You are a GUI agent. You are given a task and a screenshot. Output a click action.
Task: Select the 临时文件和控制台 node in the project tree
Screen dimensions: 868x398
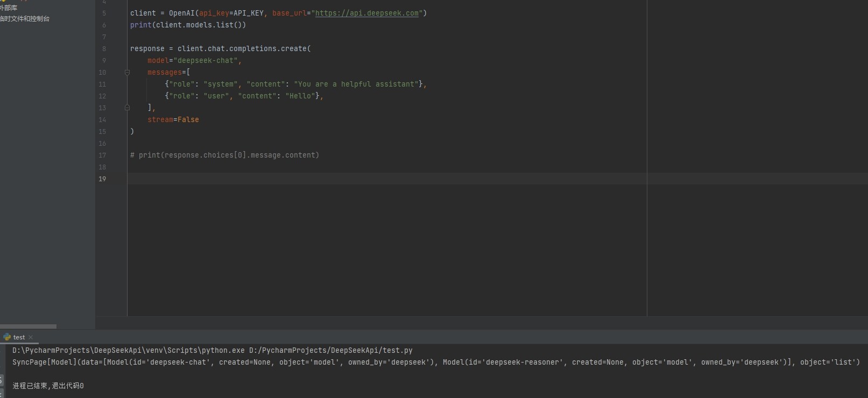(25, 19)
